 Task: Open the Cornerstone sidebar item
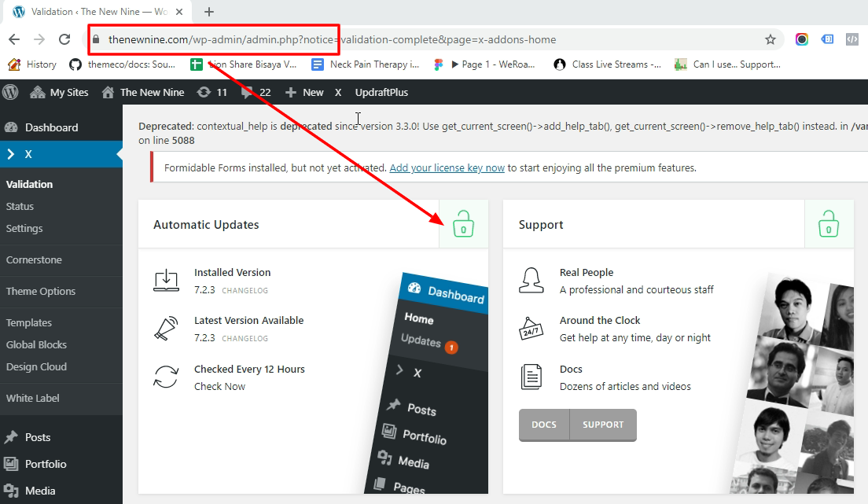[x=34, y=259]
